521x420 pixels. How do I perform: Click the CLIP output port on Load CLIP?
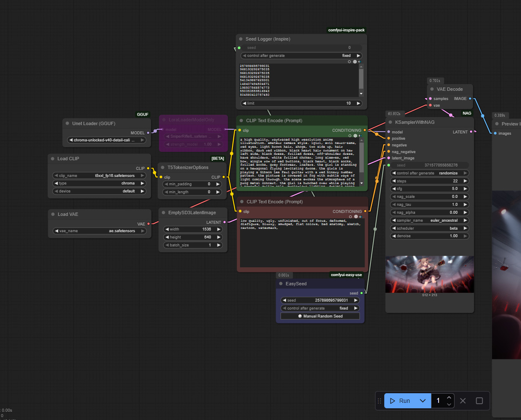[x=148, y=168]
